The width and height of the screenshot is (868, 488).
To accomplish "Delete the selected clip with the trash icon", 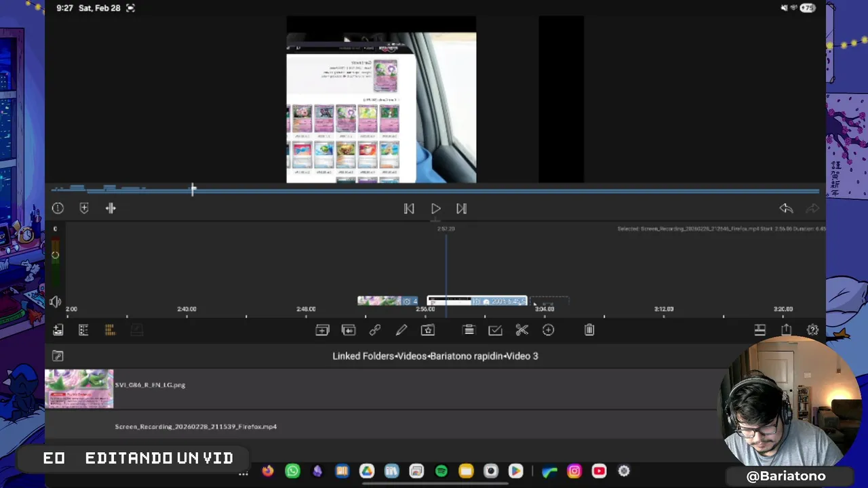I will [589, 330].
